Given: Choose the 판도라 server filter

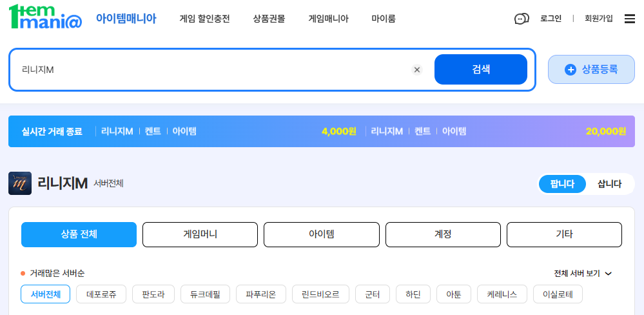Looking at the screenshot, I should [153, 294].
